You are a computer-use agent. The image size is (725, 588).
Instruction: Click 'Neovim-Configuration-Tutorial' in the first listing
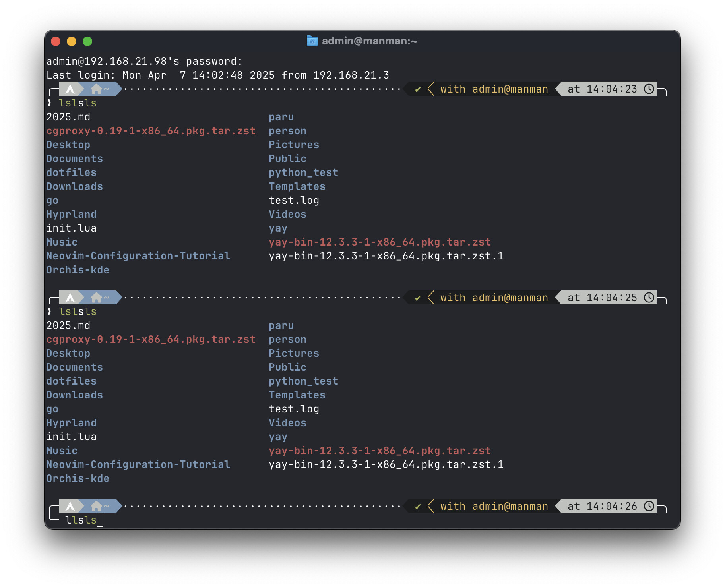[x=138, y=256]
